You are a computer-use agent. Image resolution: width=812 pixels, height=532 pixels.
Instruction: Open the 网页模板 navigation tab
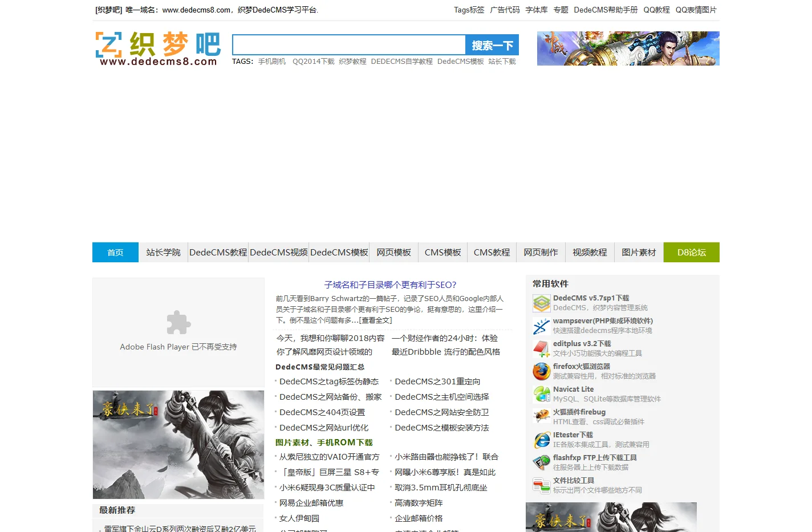coord(393,253)
